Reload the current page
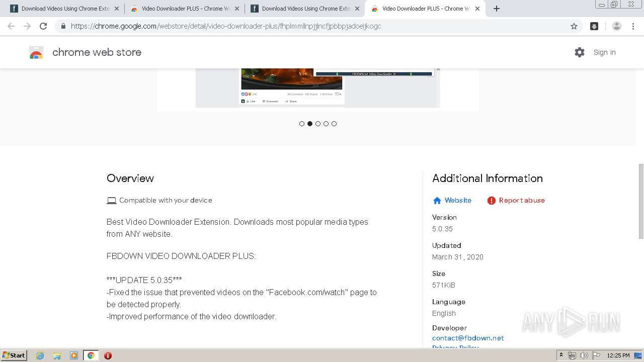Viewport: 644px width, 362px height. click(x=43, y=26)
